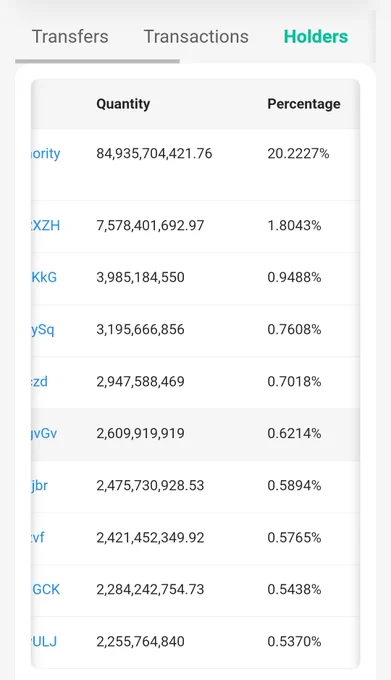Select the Holders tab
The width and height of the screenshot is (391, 680).
click(316, 36)
